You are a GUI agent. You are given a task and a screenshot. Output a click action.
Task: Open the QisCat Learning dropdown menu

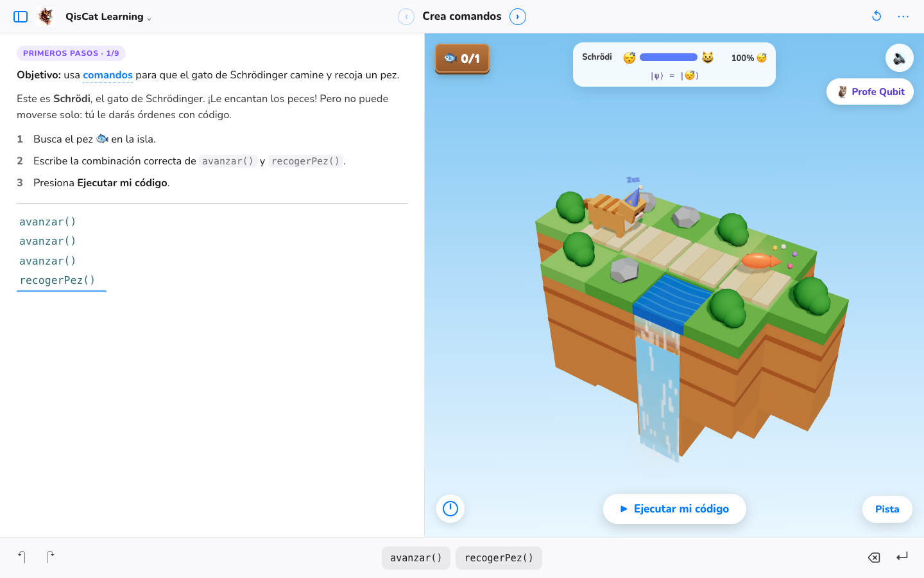click(108, 17)
